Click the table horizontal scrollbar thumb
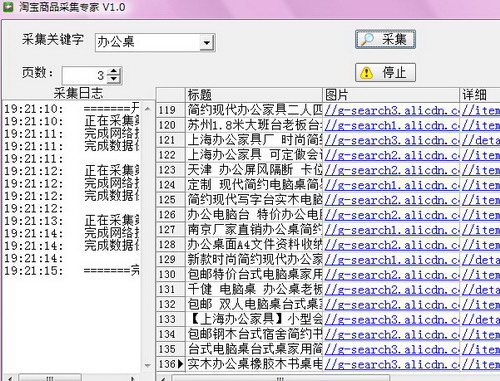The height and width of the screenshot is (381, 500). click(280, 378)
